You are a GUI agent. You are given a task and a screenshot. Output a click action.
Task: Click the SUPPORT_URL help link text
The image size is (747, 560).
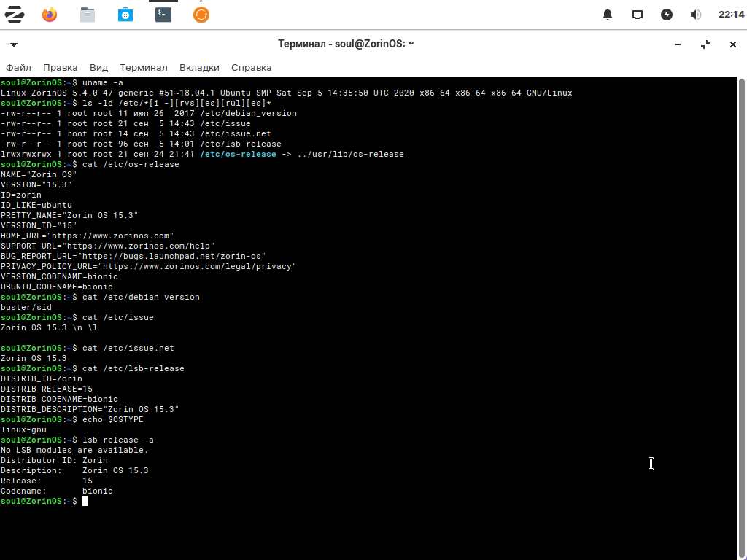tap(138, 246)
